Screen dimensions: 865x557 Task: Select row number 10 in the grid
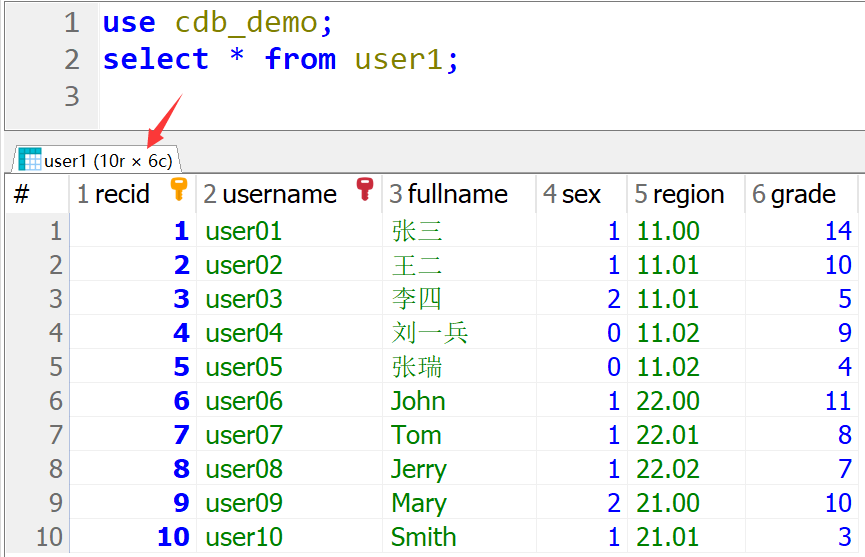click(49, 537)
